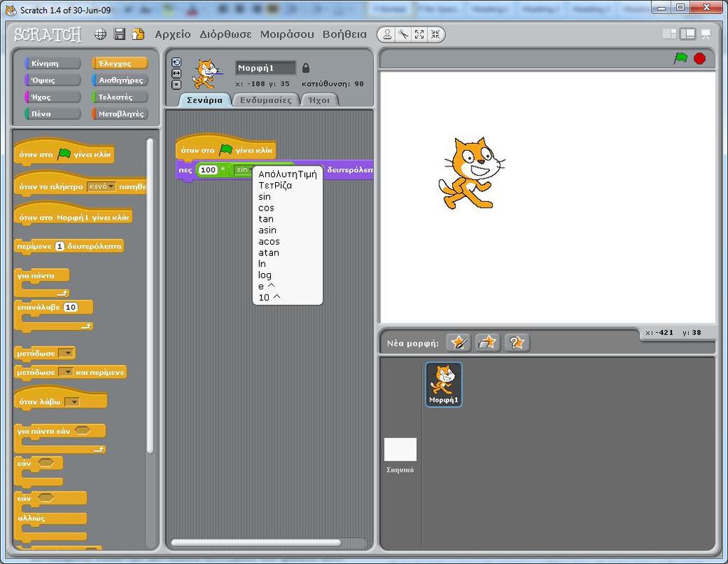Select the Αισθητήρες block category

tap(119, 80)
